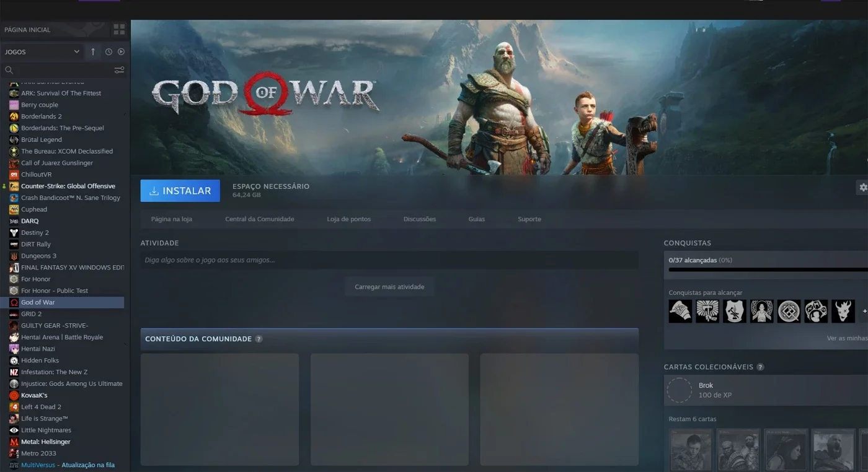
Task: Open advanced filter settings icon
Action: pyautogui.click(x=119, y=70)
